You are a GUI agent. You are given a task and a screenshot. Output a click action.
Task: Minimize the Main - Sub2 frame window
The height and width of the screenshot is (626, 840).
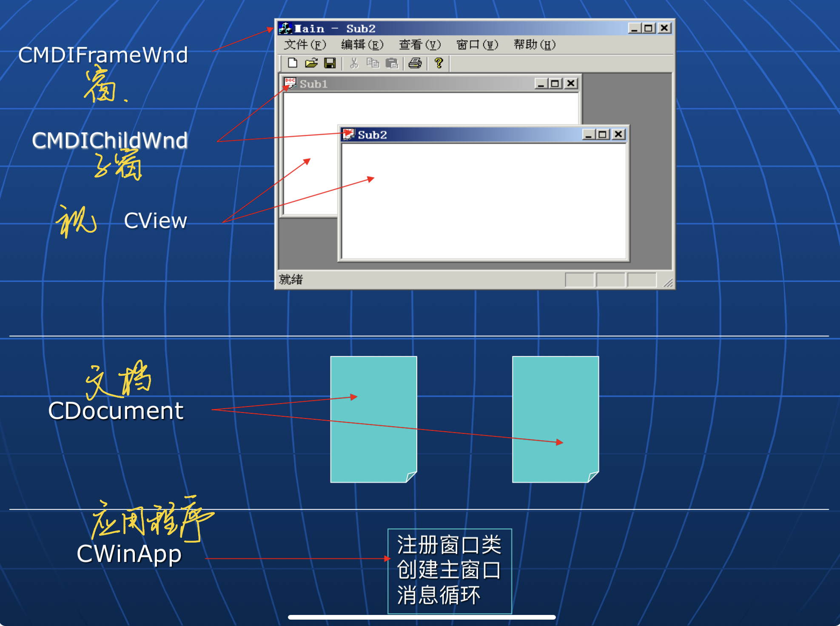coord(635,28)
